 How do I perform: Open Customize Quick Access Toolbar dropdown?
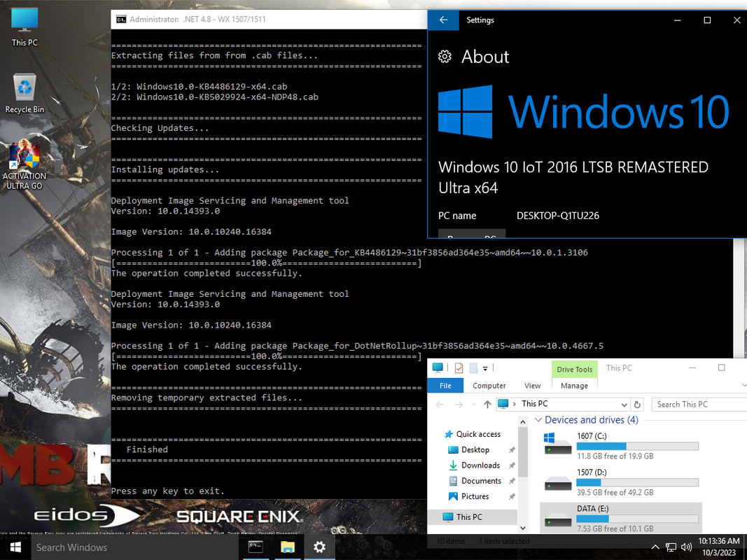pos(485,368)
